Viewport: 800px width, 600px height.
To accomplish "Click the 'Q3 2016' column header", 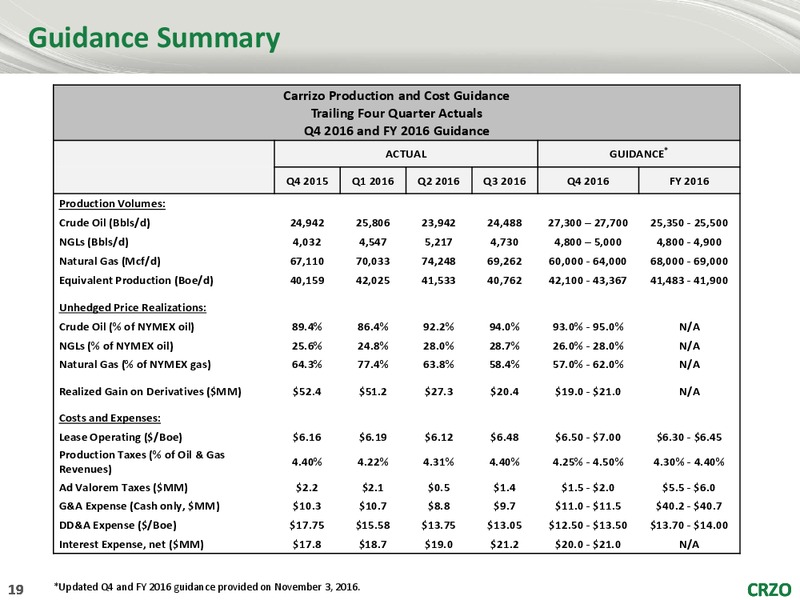I will (x=505, y=181).
